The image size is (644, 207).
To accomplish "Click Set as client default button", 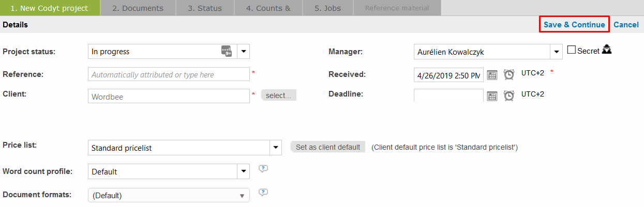I will click(x=327, y=147).
